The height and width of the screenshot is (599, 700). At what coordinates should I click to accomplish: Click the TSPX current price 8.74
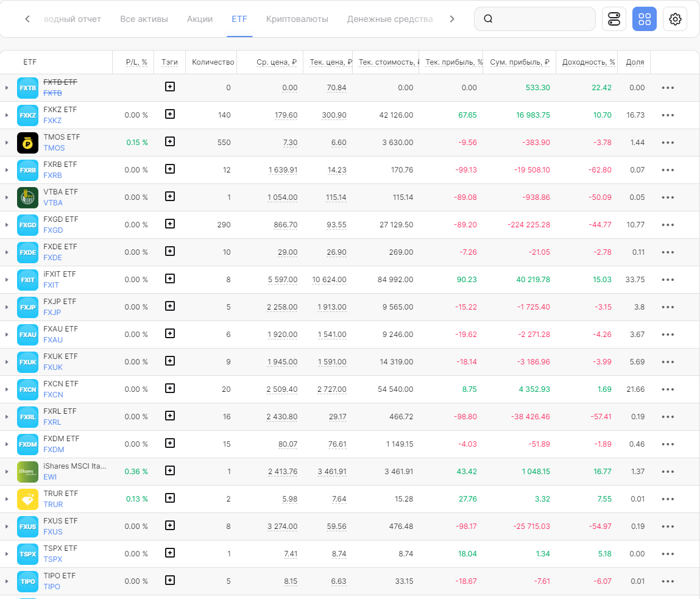(x=339, y=554)
